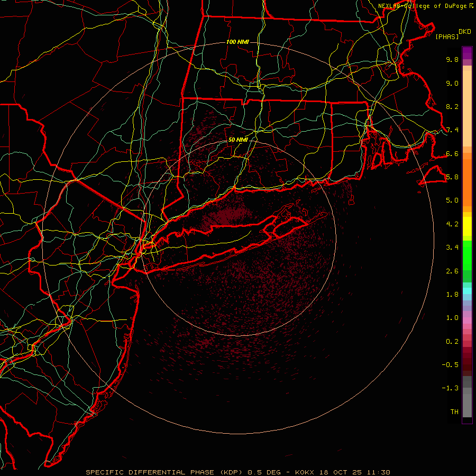The height and width of the screenshot is (476, 476).
Task: Click the -0.5 legend value
Action: click(x=450, y=365)
